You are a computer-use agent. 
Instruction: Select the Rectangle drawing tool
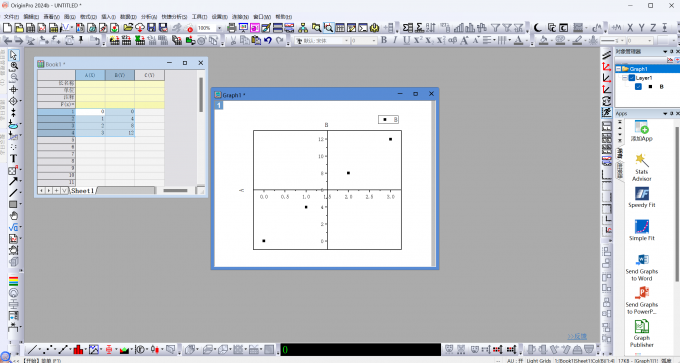point(13,204)
